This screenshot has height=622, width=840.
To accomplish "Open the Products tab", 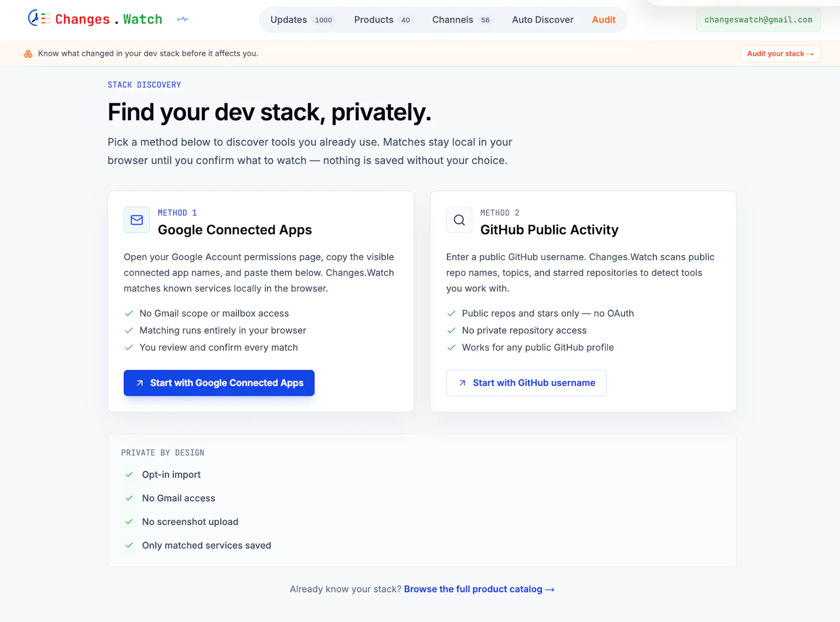I will tap(384, 20).
